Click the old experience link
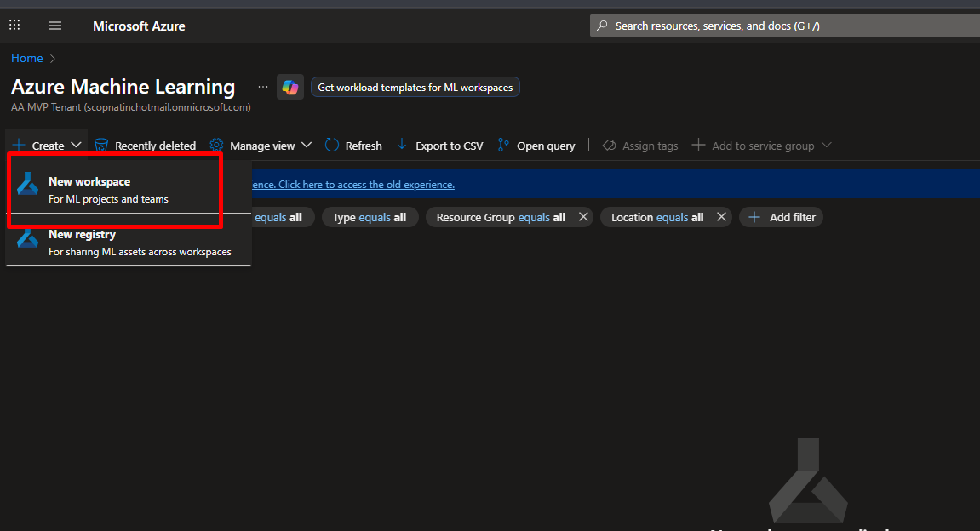This screenshot has width=980, height=531. tap(366, 185)
